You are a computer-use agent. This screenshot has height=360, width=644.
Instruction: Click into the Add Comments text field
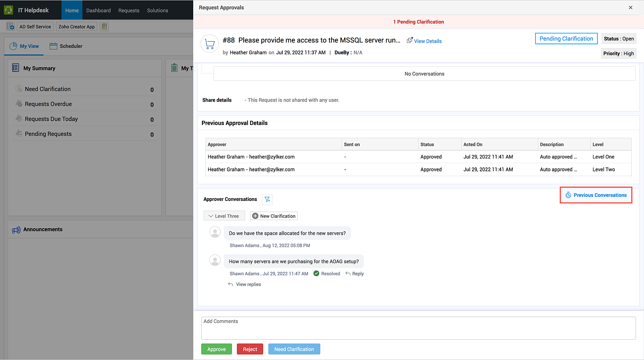pos(418,328)
